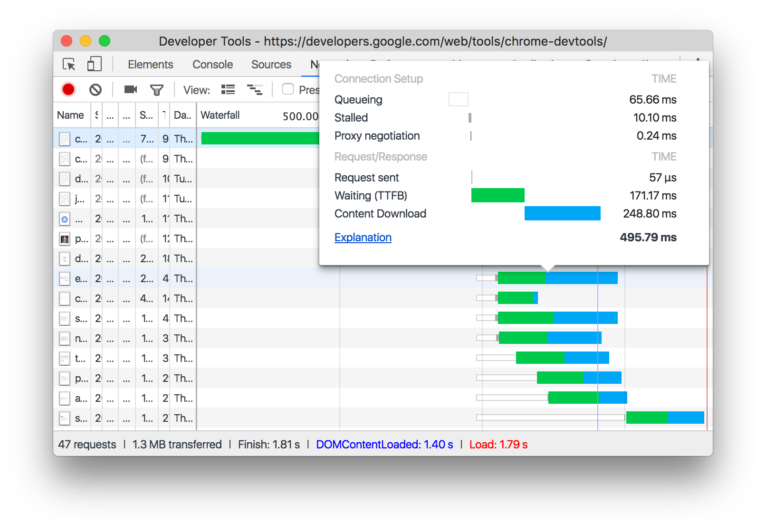Toggle the network filter funnel
The image size is (766, 532).
click(157, 89)
